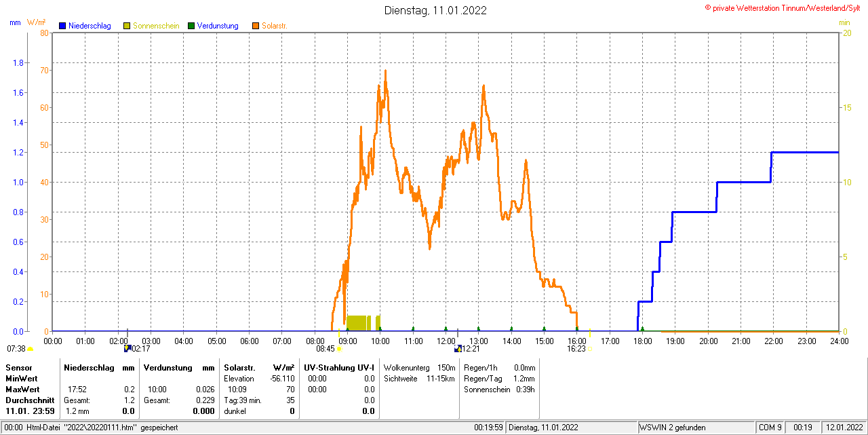Click the 00:19 status bar entry

[803, 428]
